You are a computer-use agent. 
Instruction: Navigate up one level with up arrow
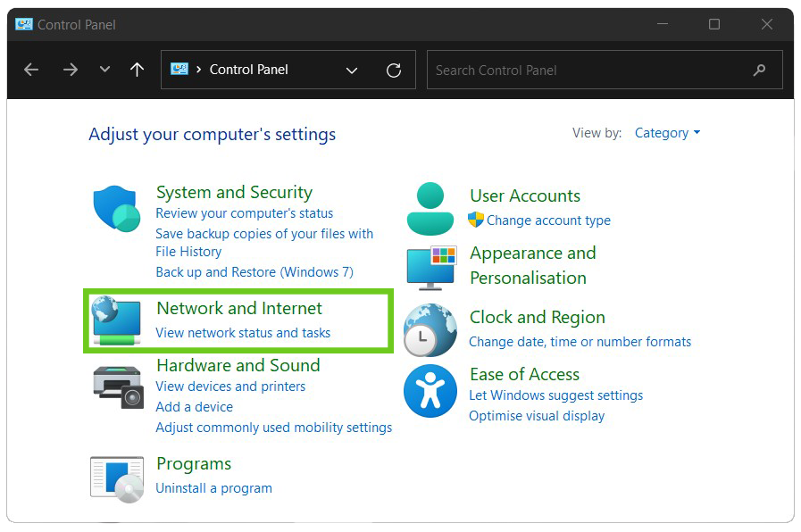pyautogui.click(x=137, y=70)
